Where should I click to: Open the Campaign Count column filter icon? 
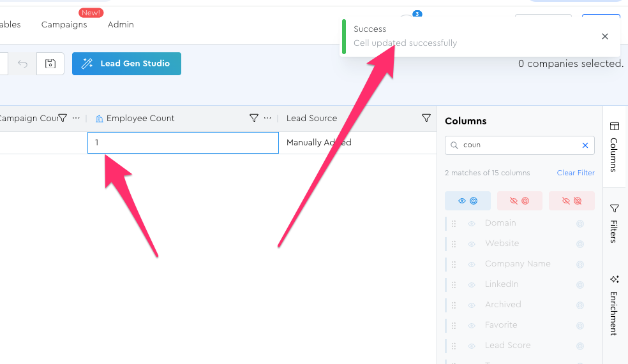pyautogui.click(x=63, y=118)
